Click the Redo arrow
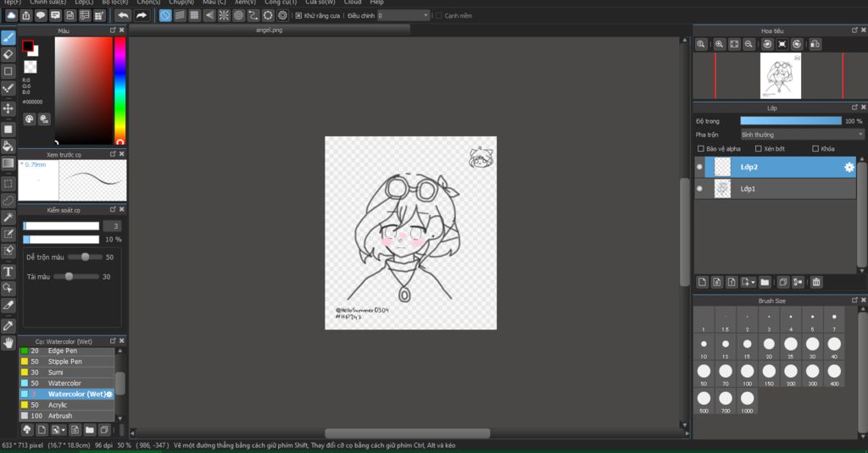868x453 pixels. (x=142, y=15)
